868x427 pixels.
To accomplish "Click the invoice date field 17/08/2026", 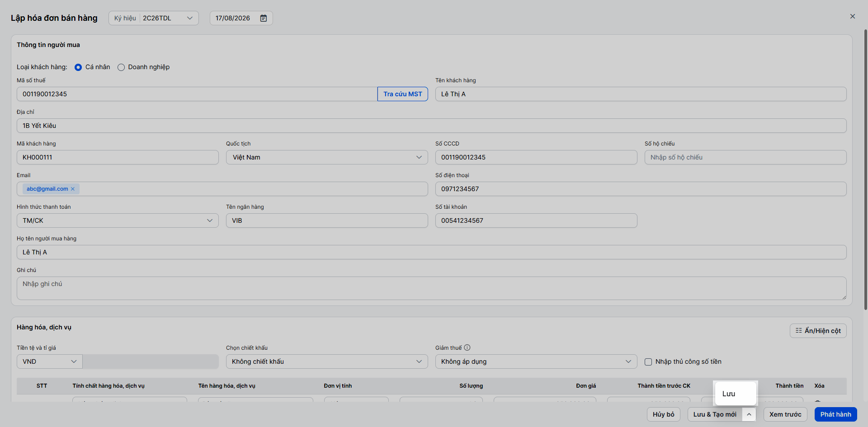I will click(x=241, y=18).
